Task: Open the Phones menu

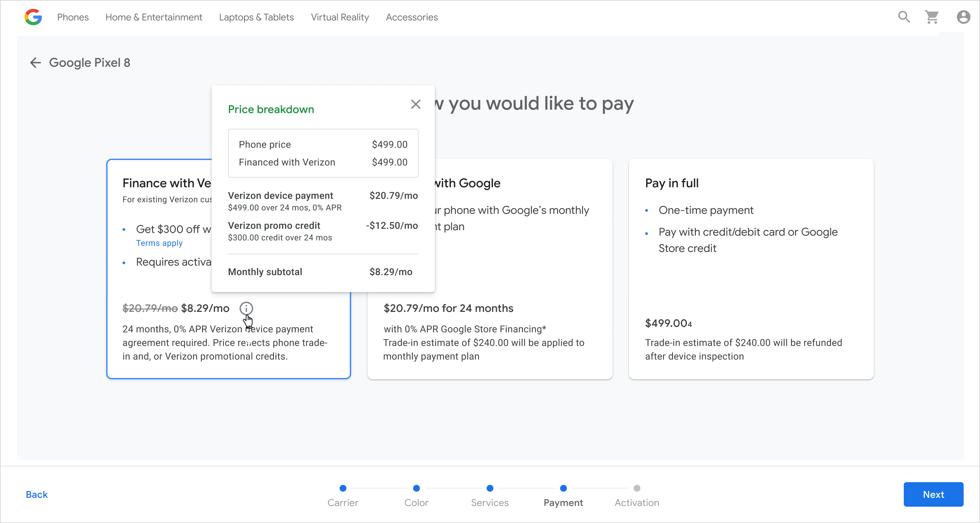Action: [73, 17]
